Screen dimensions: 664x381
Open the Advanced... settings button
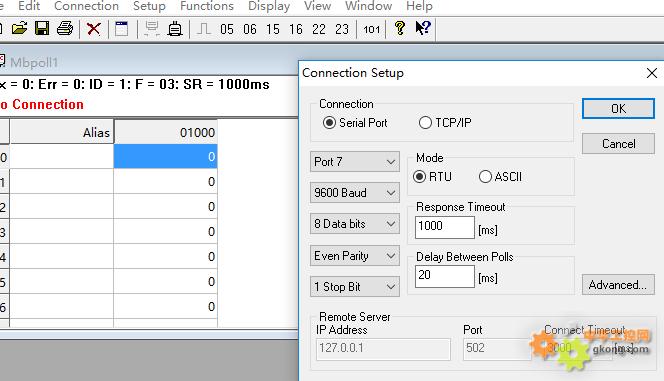[618, 284]
